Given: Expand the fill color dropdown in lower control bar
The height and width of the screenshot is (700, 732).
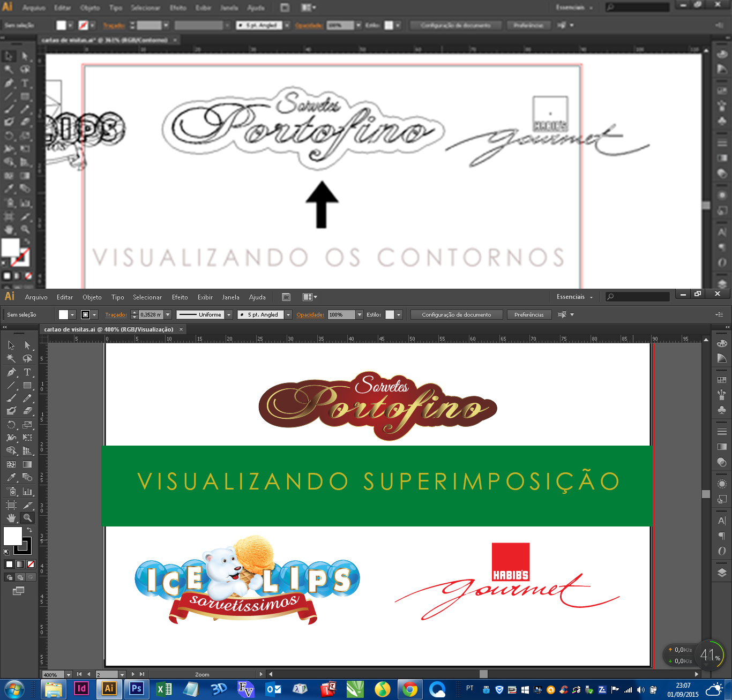Looking at the screenshot, I should pos(72,315).
